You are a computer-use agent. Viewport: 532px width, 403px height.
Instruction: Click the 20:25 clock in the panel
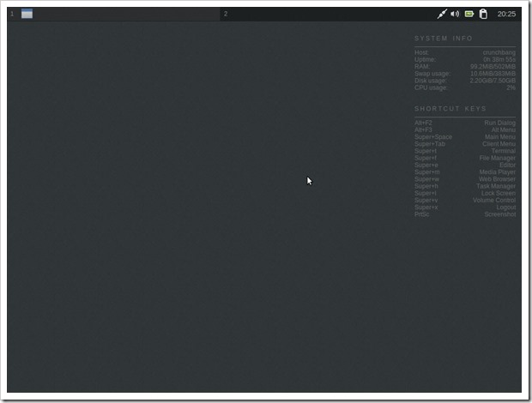click(506, 14)
